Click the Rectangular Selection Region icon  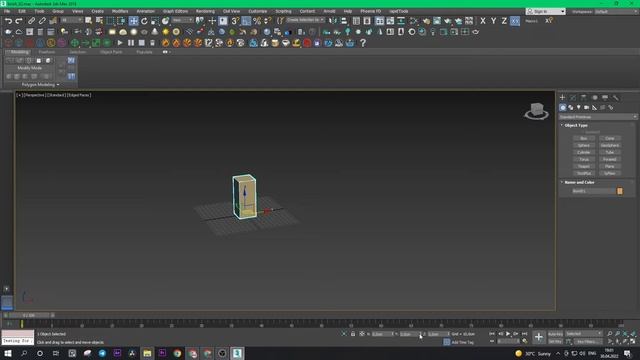coord(110,21)
